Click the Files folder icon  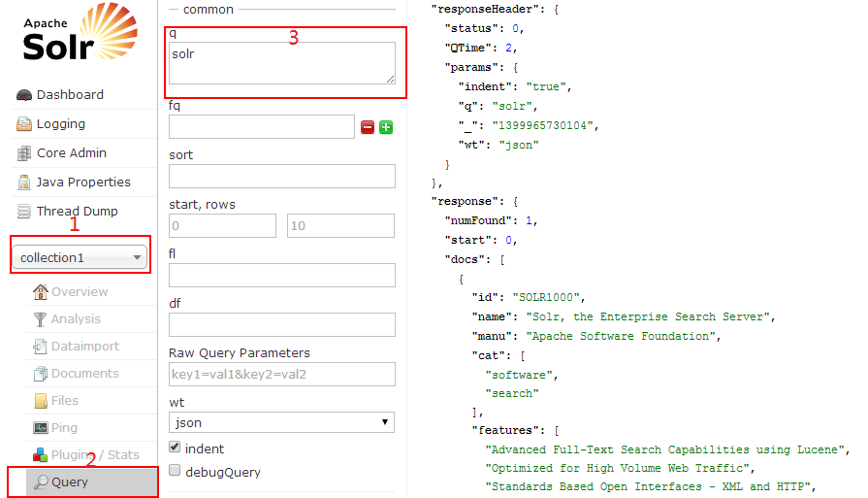coord(41,401)
